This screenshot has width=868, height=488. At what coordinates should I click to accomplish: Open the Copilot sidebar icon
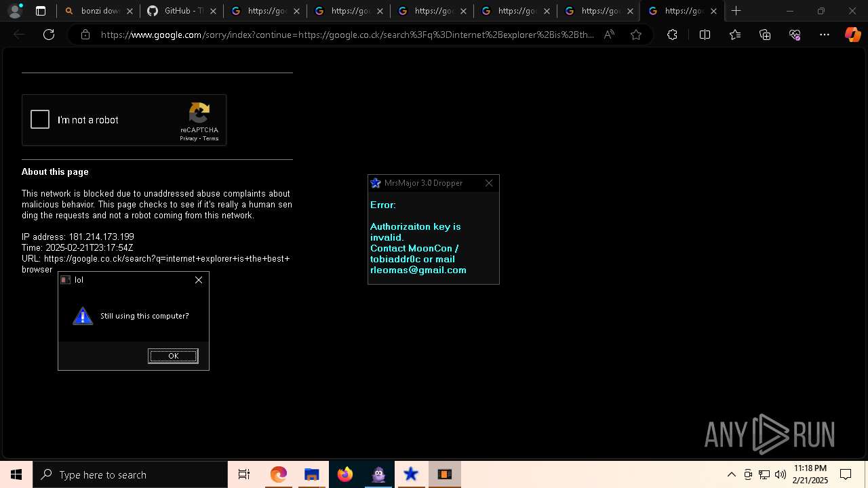pos(852,35)
